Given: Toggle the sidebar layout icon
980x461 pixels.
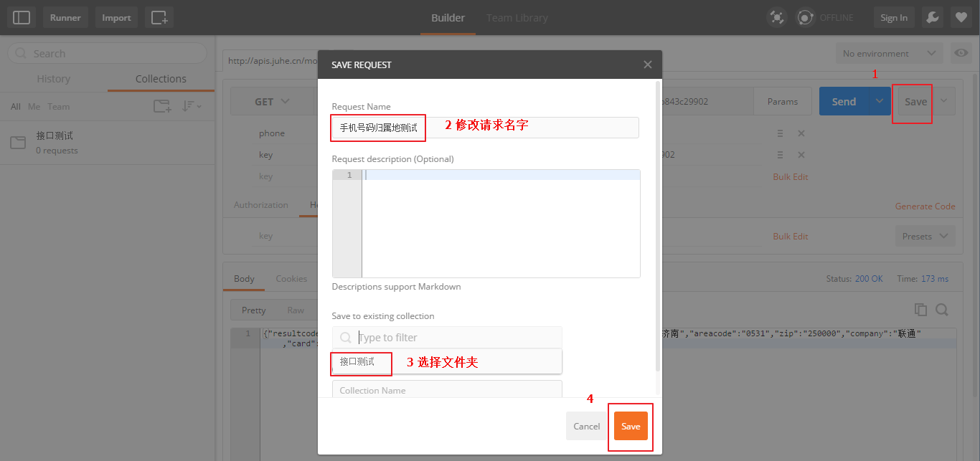Looking at the screenshot, I should pos(22,17).
